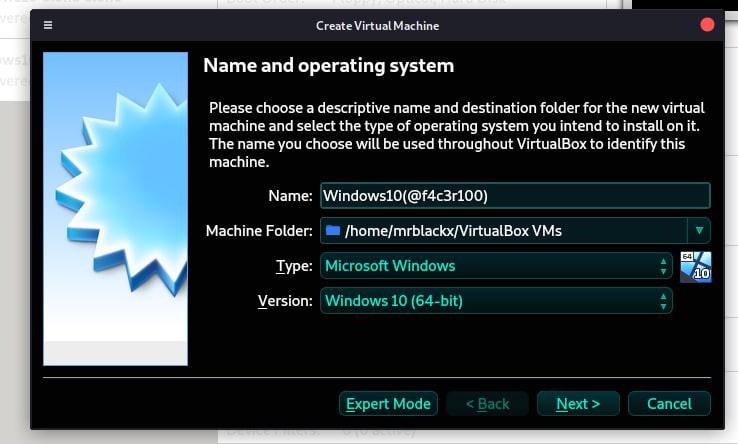This screenshot has width=738, height=444.
Task: Cancel the virtual machine creation
Action: 669,404
